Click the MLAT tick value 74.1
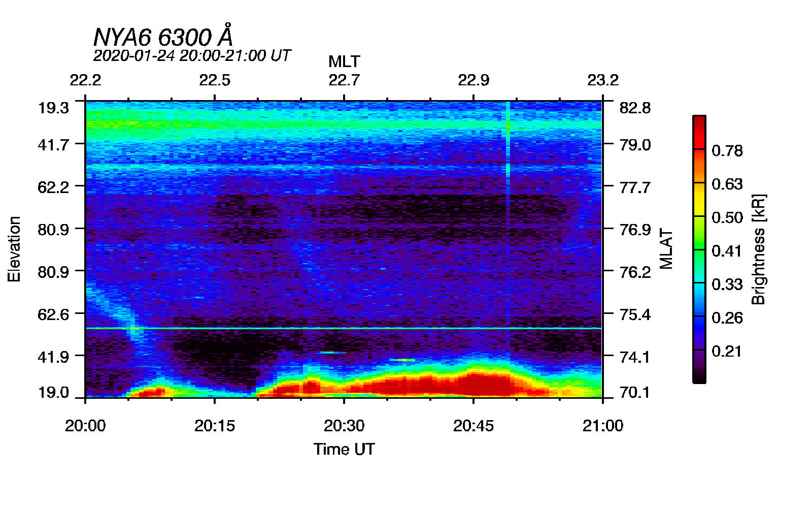Image resolution: width=812 pixels, height=508 pixels. (635, 357)
